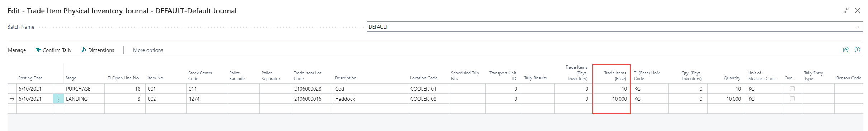Sort by the Posting Date column header
The width and height of the screenshot is (868, 131).
(31, 78)
